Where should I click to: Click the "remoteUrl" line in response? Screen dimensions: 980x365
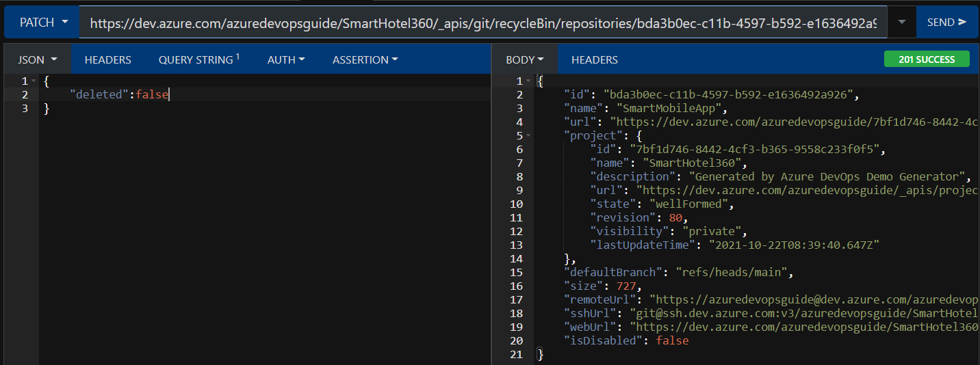(x=771, y=299)
